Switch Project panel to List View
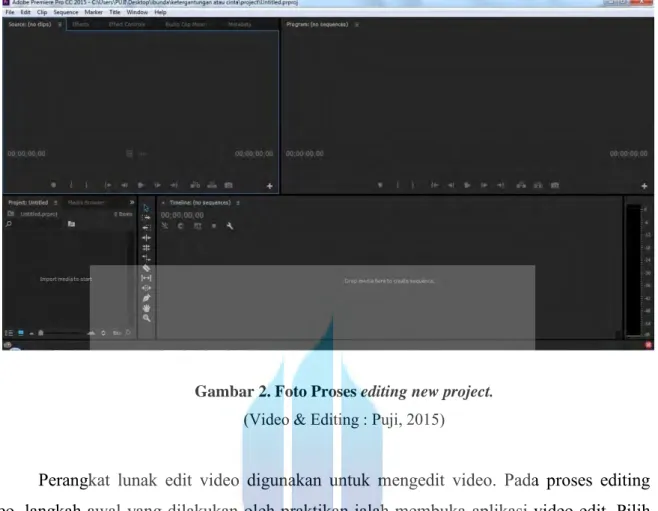 (x=8, y=333)
